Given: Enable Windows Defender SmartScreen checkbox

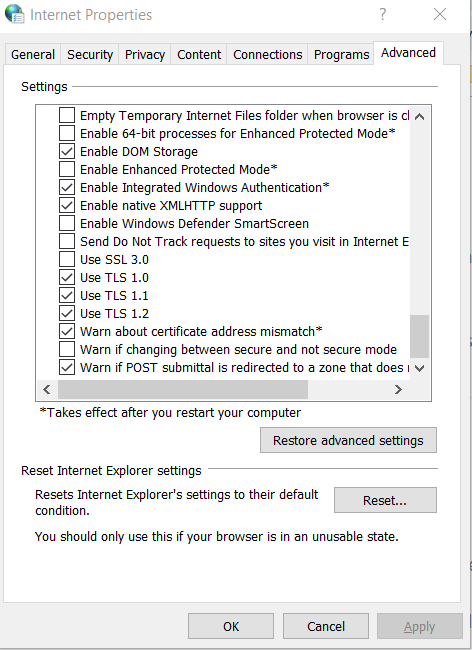Looking at the screenshot, I should [67, 223].
